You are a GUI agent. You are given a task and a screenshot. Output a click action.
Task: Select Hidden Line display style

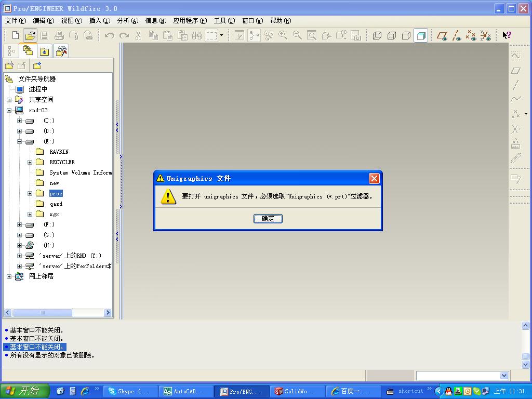(392, 35)
